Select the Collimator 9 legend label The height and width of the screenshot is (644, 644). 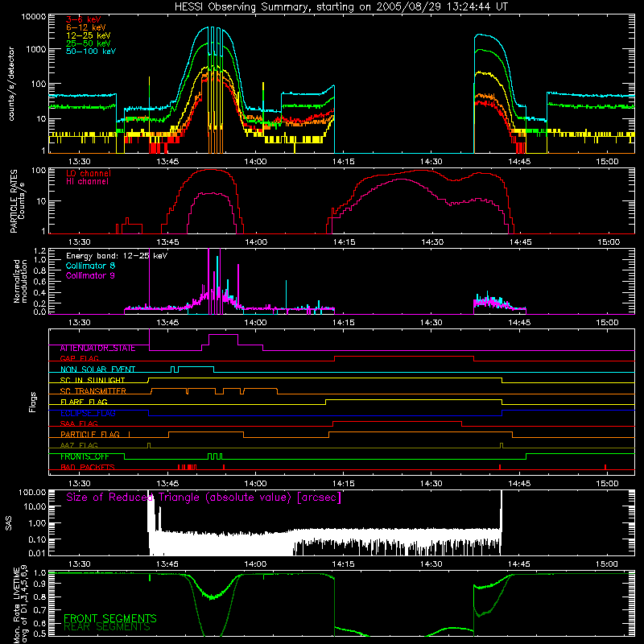[90, 275]
